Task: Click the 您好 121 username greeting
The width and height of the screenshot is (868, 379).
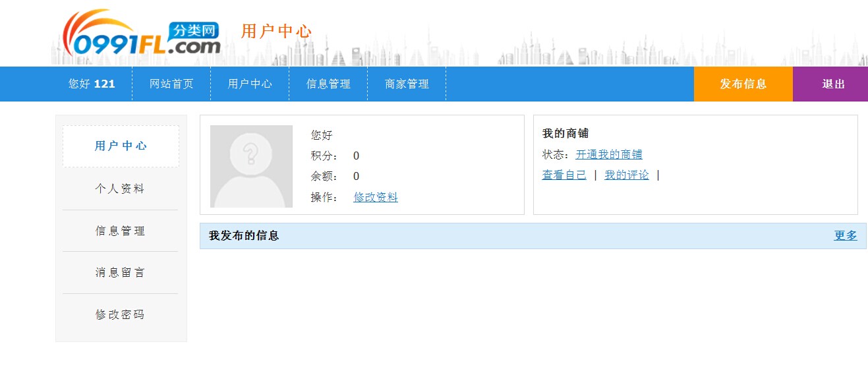Action: pyautogui.click(x=92, y=84)
